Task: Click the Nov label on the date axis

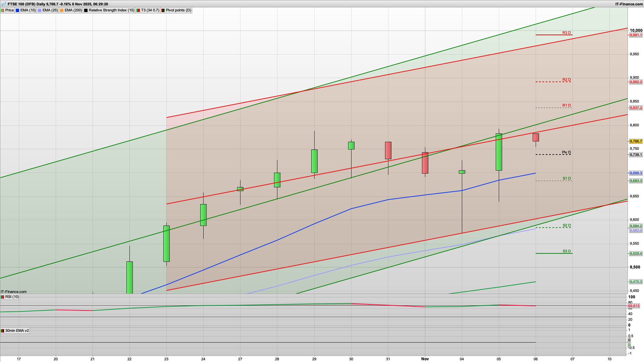Action: pos(425,359)
